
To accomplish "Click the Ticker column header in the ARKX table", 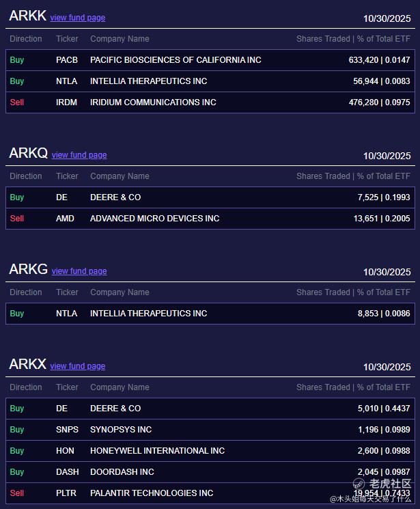I will (x=67, y=387).
